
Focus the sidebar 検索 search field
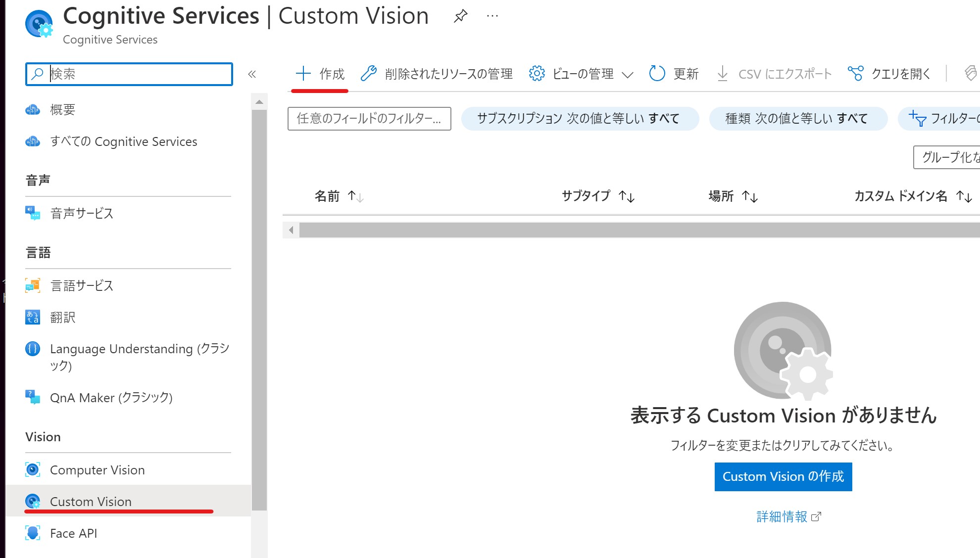(x=129, y=74)
